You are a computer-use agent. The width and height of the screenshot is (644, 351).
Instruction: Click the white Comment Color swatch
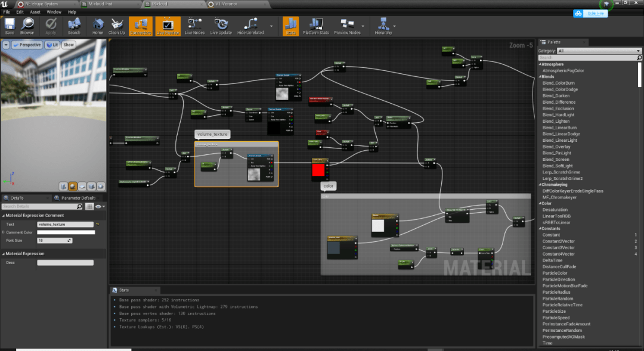tap(66, 232)
